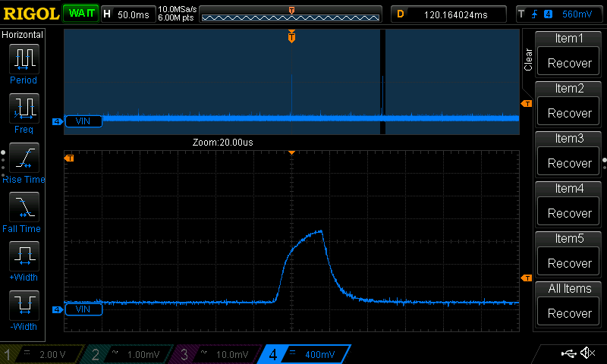The height and width of the screenshot is (364, 607).
Task: Select active channel 4 tab showing 400mV
Action: pyautogui.click(x=305, y=354)
